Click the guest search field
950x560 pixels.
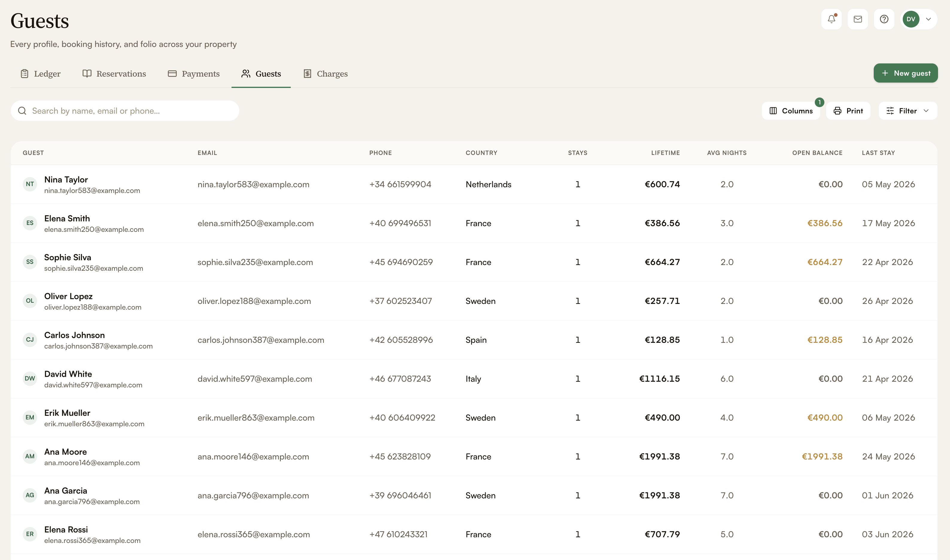coord(125,111)
